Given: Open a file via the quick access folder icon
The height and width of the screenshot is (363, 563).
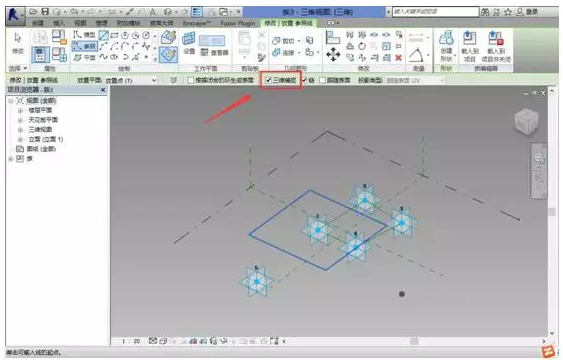Looking at the screenshot, I should tap(33, 12).
